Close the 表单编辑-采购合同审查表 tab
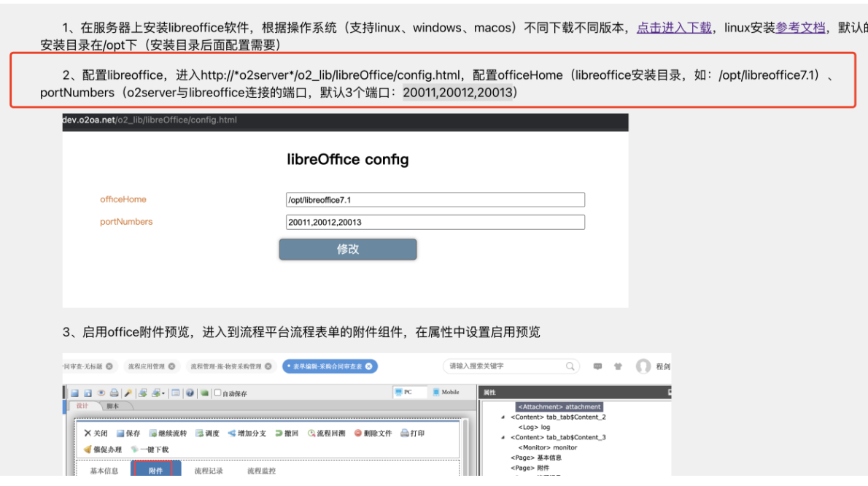This screenshot has width=868, height=486. 368,366
